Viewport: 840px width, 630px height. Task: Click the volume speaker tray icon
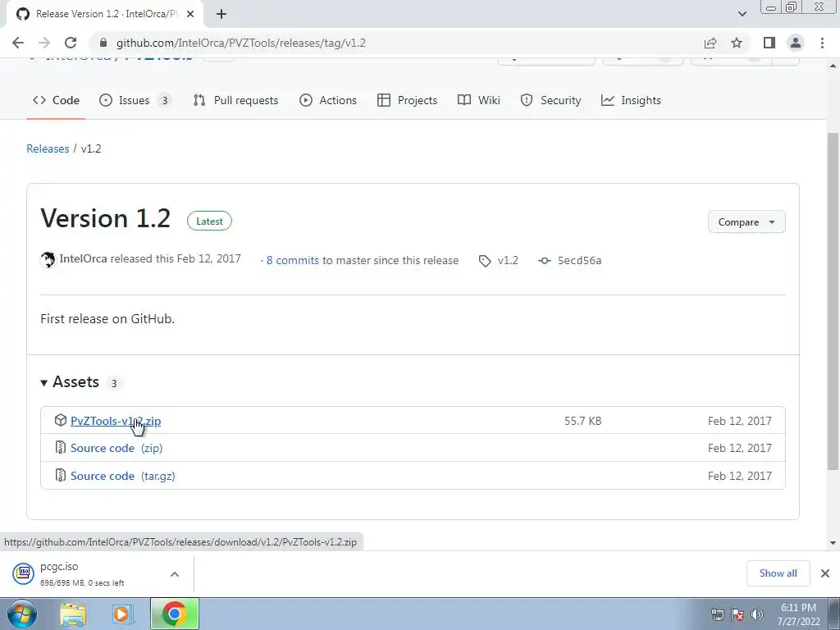click(x=757, y=614)
